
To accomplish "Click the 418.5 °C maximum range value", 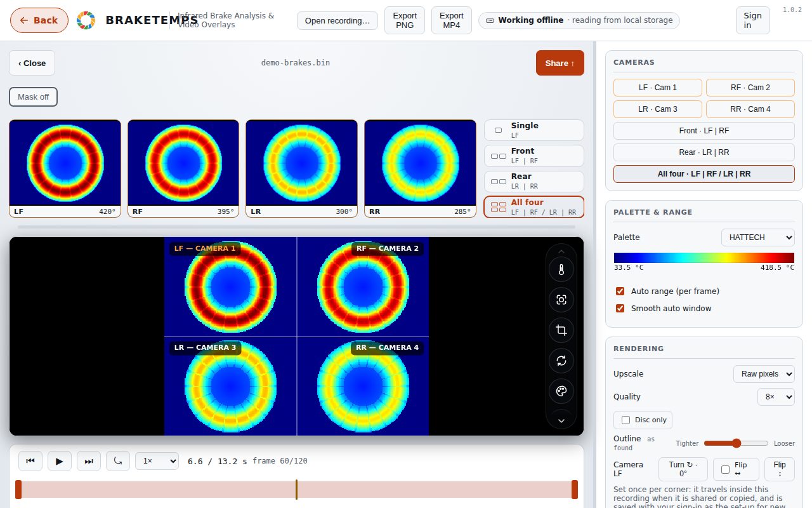I will (x=777, y=268).
